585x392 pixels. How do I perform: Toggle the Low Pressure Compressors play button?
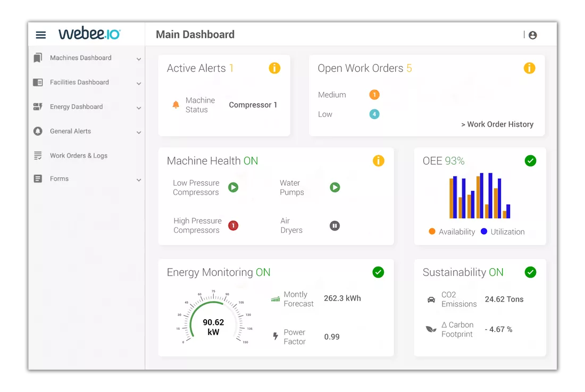[233, 187]
